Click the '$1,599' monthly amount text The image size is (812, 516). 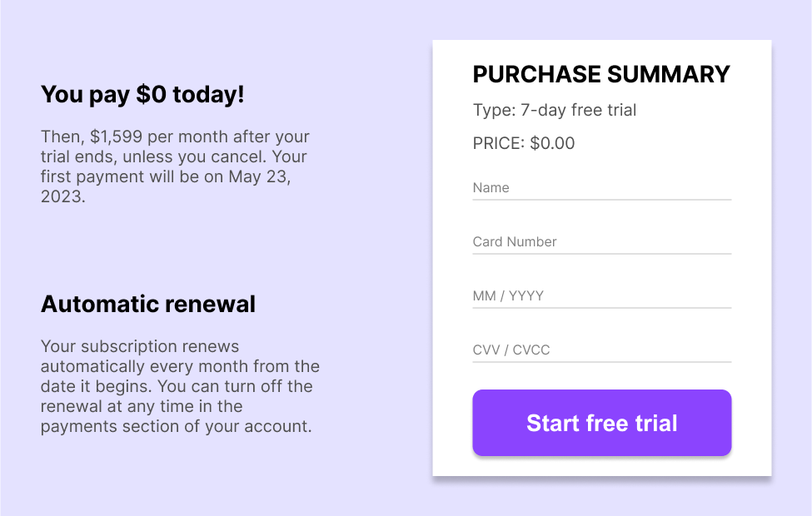tap(116, 136)
